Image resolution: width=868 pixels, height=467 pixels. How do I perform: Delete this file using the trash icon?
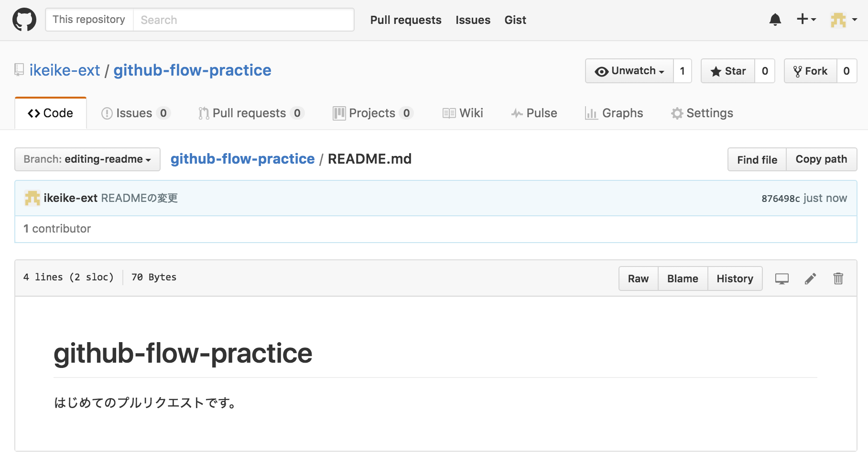pyautogui.click(x=838, y=278)
